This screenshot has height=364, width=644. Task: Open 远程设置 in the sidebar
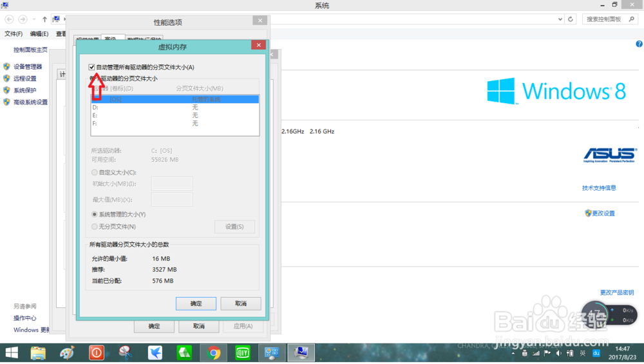pyautogui.click(x=24, y=79)
